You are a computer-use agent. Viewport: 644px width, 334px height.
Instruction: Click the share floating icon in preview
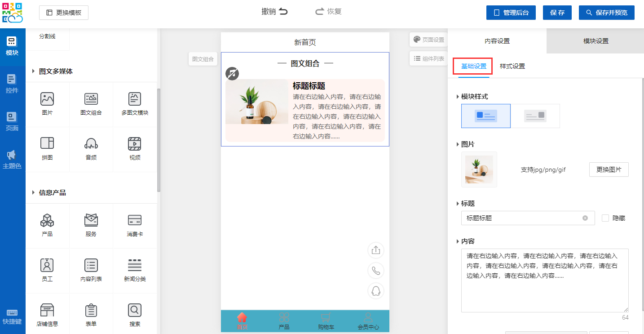coord(376,250)
